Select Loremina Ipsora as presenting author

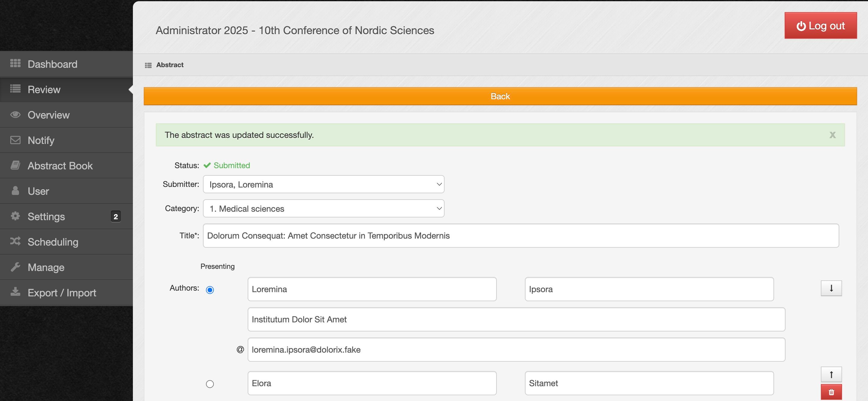(x=210, y=290)
